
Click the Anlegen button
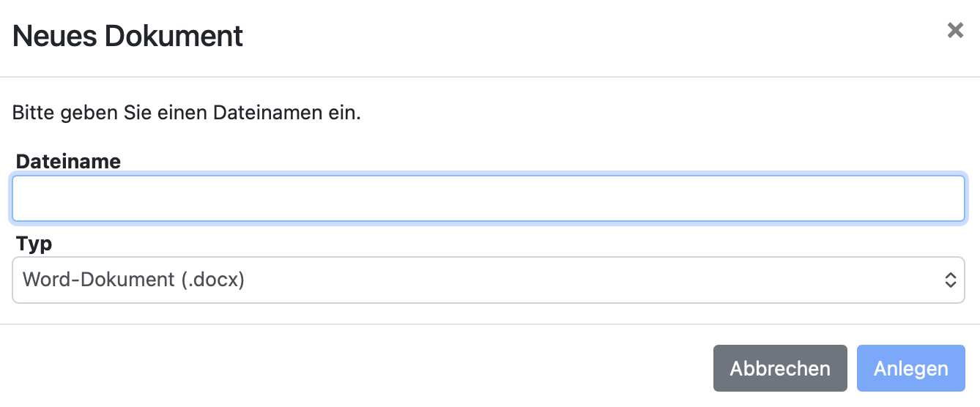[x=911, y=368]
